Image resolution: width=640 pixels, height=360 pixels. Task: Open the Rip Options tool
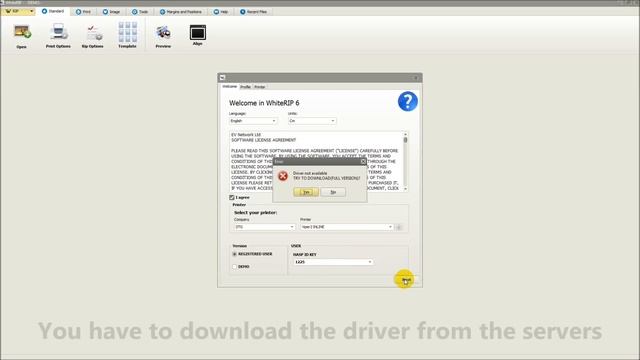(93, 36)
